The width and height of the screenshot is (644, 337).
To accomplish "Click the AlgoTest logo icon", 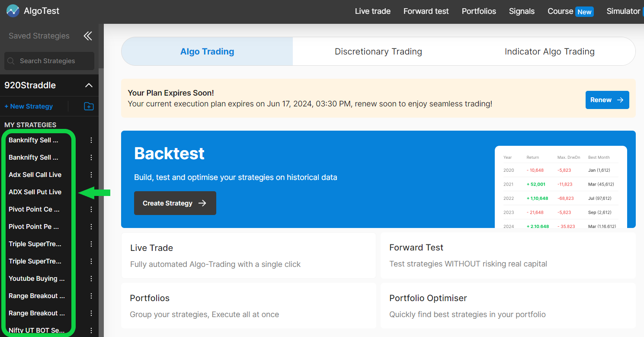I will click(13, 11).
